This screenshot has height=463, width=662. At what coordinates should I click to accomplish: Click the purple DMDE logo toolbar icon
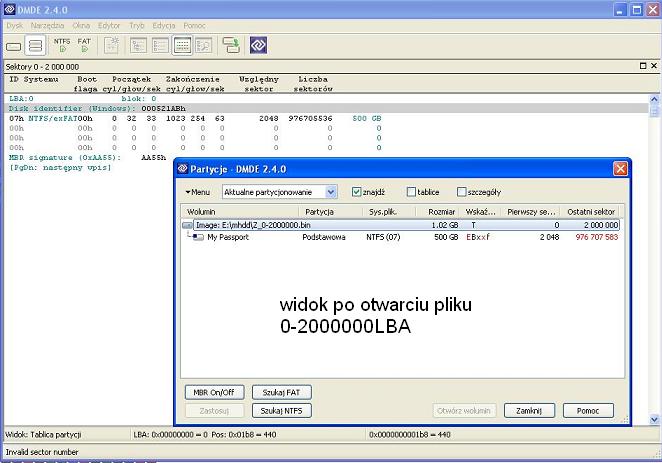click(x=258, y=46)
